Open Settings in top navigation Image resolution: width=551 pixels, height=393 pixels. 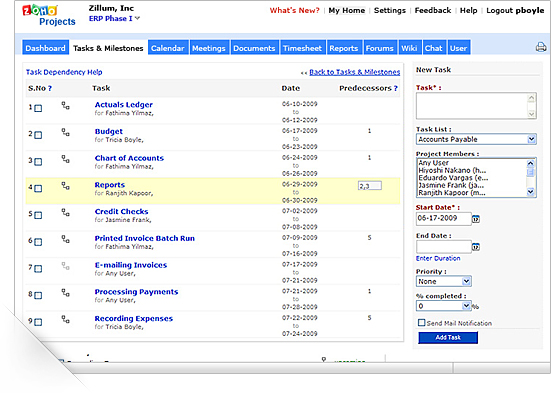click(x=390, y=11)
